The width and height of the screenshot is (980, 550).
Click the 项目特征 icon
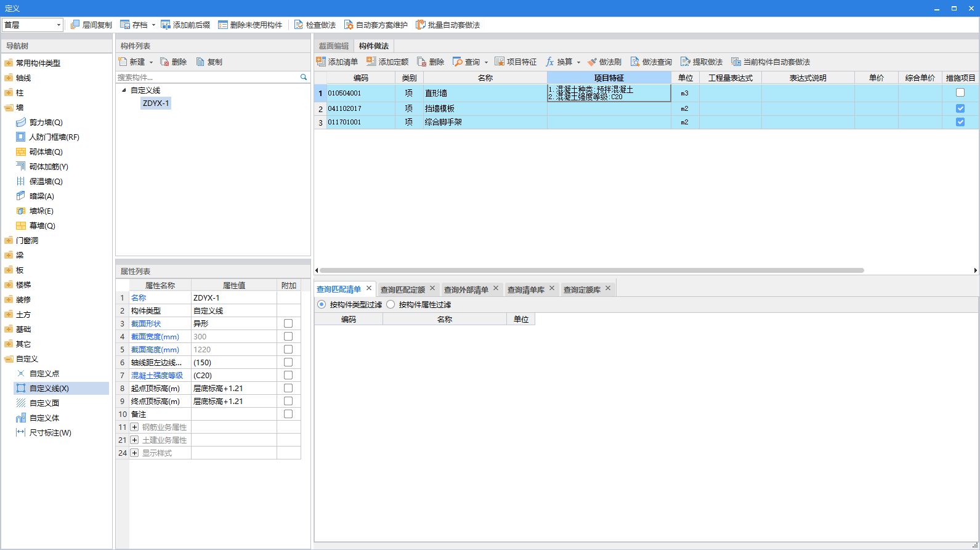click(x=500, y=62)
